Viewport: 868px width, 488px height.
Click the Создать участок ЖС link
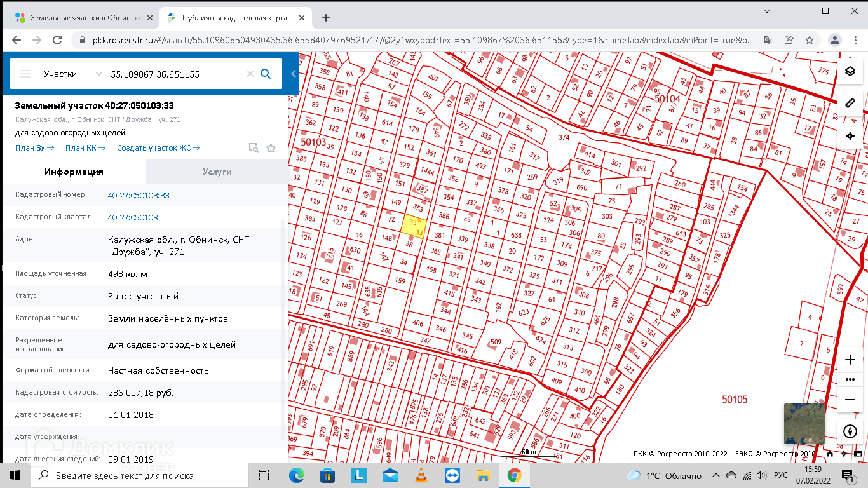coord(158,148)
